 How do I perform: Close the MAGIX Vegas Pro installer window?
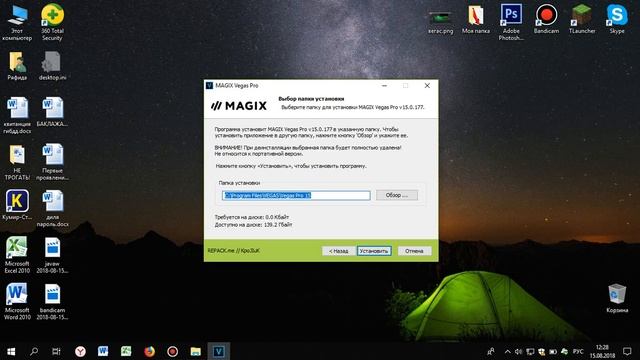pos(427,85)
